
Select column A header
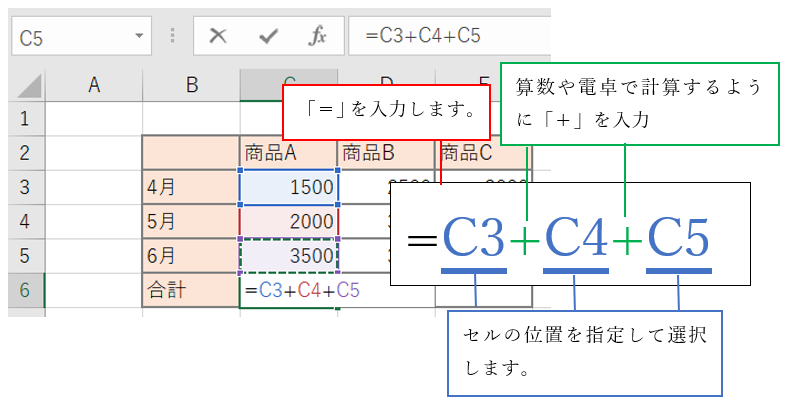point(95,85)
